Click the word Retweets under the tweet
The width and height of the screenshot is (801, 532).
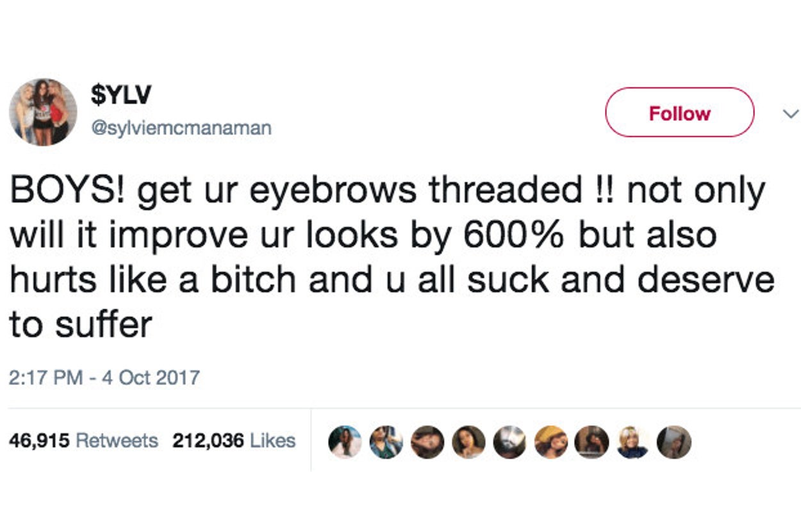pos(117,441)
